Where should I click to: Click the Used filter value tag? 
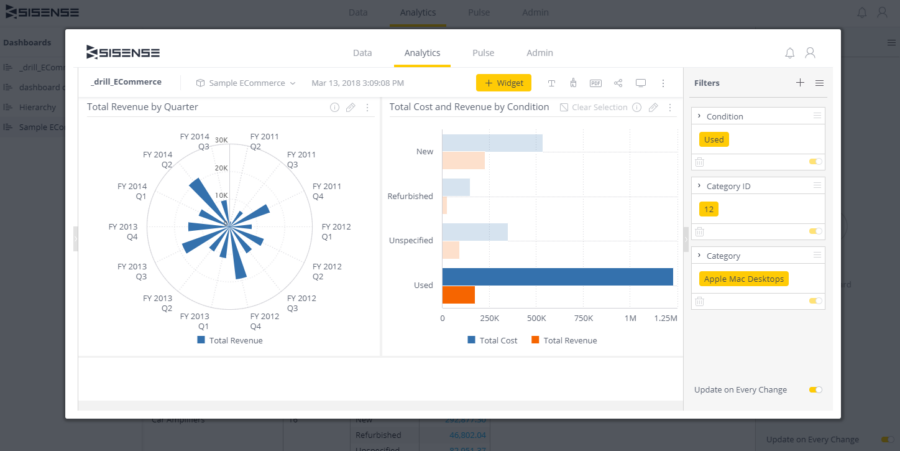[x=713, y=139]
